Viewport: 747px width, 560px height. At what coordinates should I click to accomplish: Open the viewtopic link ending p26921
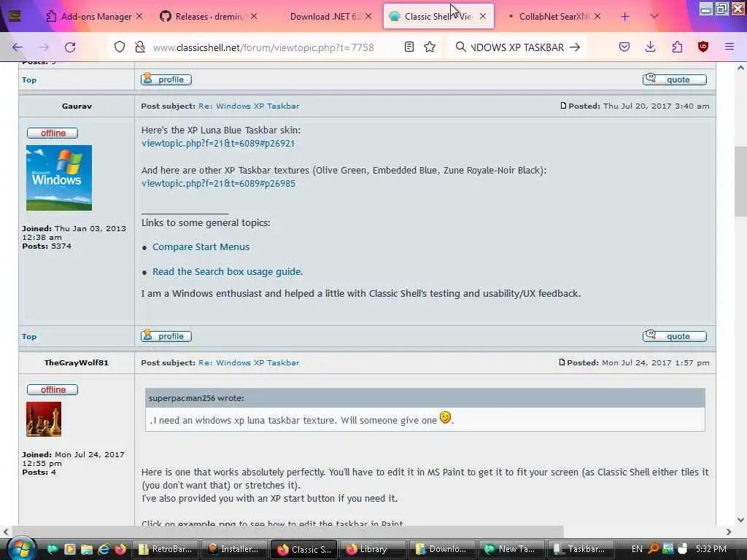(x=218, y=144)
